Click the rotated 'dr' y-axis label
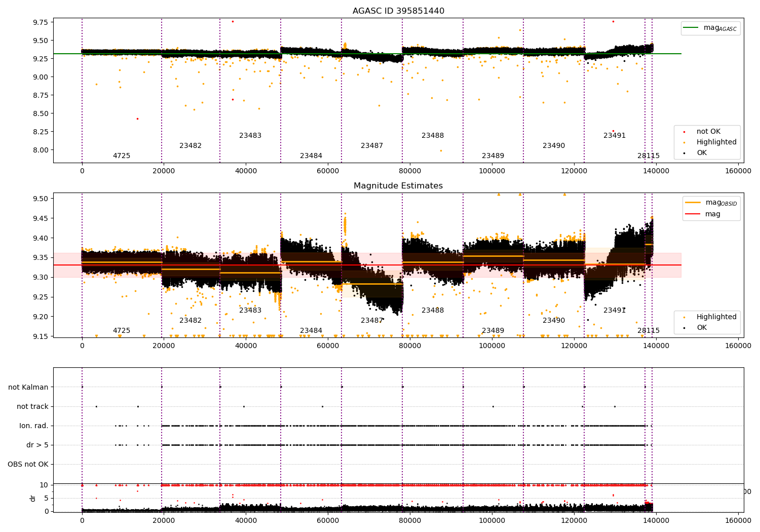Image resolution: width=760 pixels, height=532 pixels. pos(33,498)
